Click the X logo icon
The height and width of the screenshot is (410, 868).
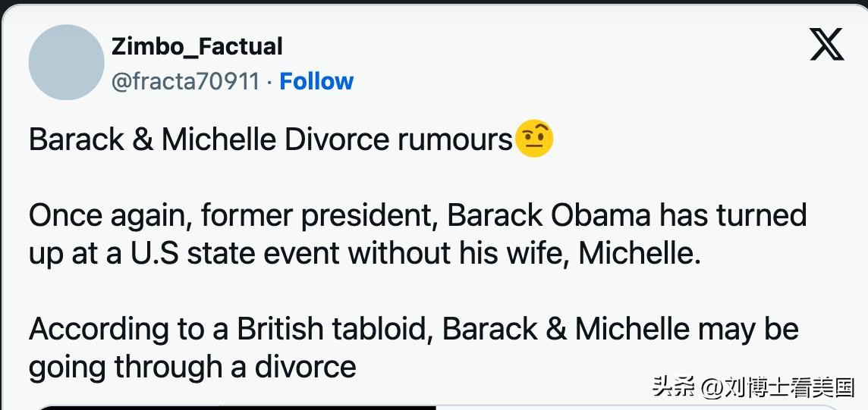[x=826, y=45]
